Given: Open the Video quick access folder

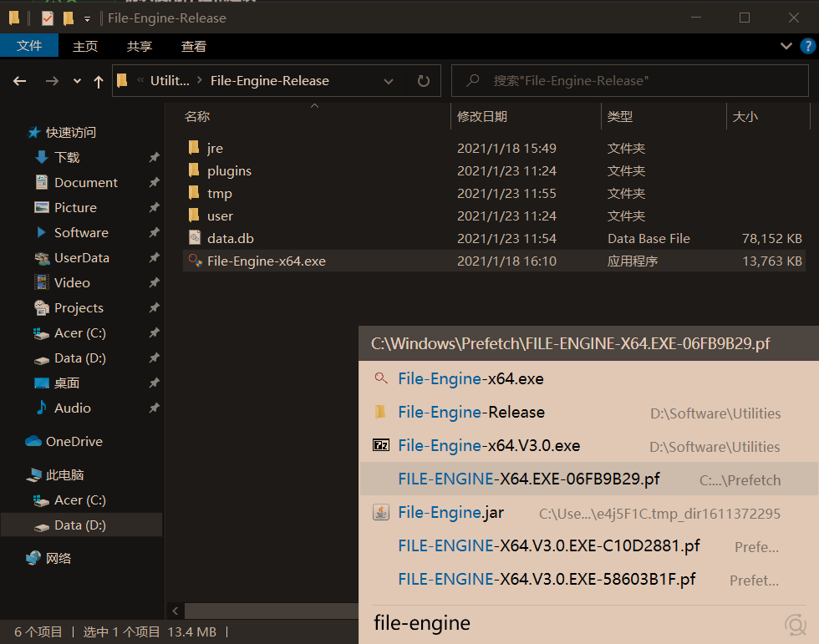Looking at the screenshot, I should tap(72, 283).
